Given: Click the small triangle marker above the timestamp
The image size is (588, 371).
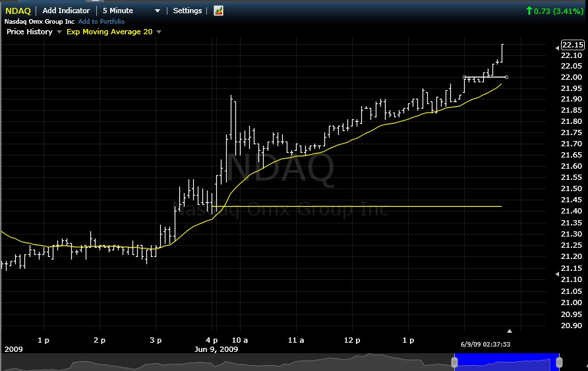Looking at the screenshot, I should 510,331.
